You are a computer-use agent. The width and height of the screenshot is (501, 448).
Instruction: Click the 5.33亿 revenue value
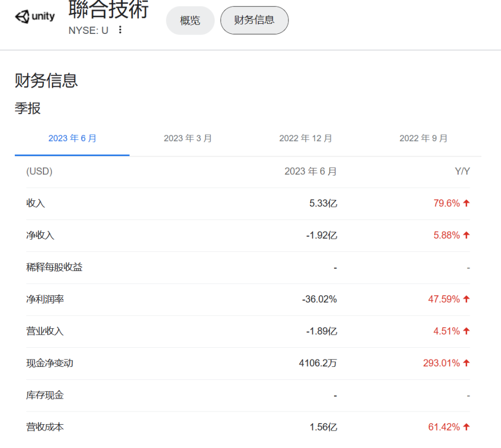click(323, 203)
